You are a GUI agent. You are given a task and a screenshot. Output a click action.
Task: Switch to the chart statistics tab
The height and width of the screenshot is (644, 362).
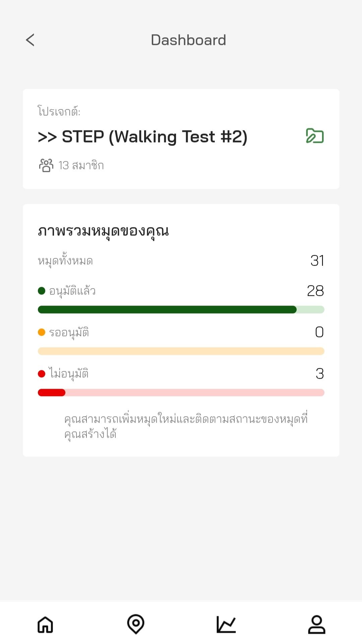226,625
